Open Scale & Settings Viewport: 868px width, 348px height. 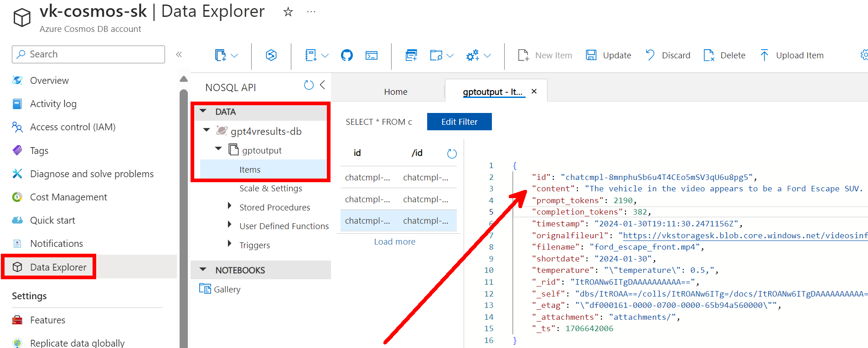pos(270,189)
